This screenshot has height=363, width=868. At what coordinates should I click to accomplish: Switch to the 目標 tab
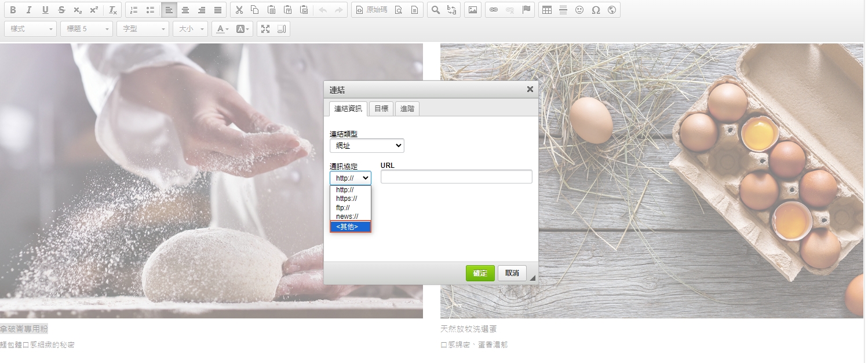point(381,109)
